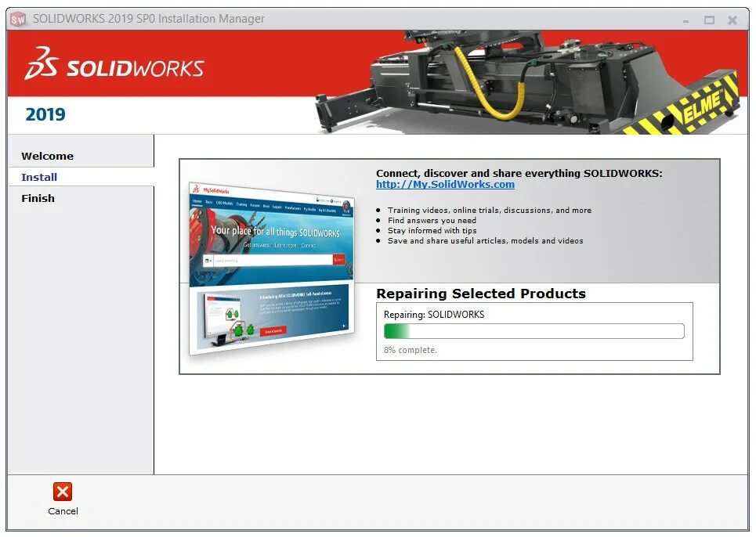Viewport: 756px width, 537px height.
Task: Click the SOLIDWORKS title bar app icon
Action: (x=18, y=20)
